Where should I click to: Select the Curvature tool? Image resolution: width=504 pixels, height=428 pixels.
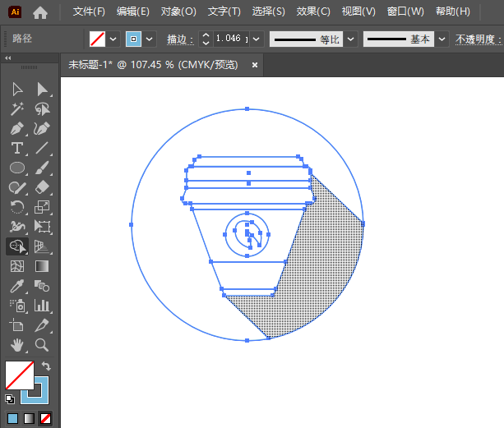pyautogui.click(x=42, y=129)
